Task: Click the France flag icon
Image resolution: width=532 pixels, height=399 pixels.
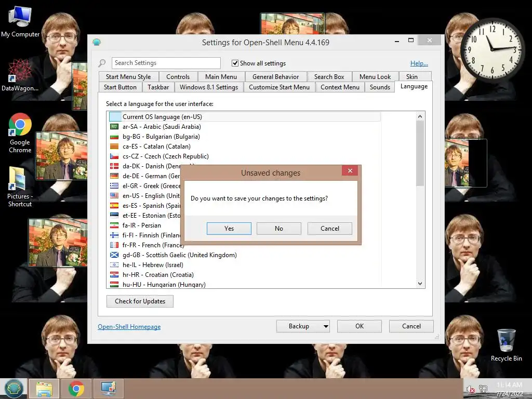Action: point(114,245)
